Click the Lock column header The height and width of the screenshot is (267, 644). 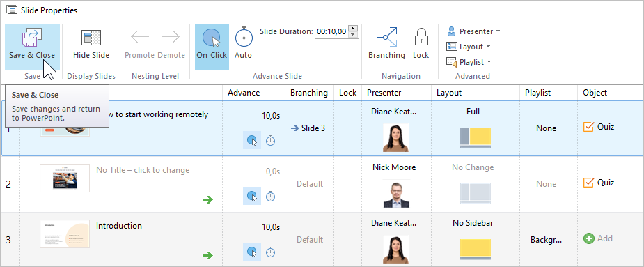coord(348,93)
